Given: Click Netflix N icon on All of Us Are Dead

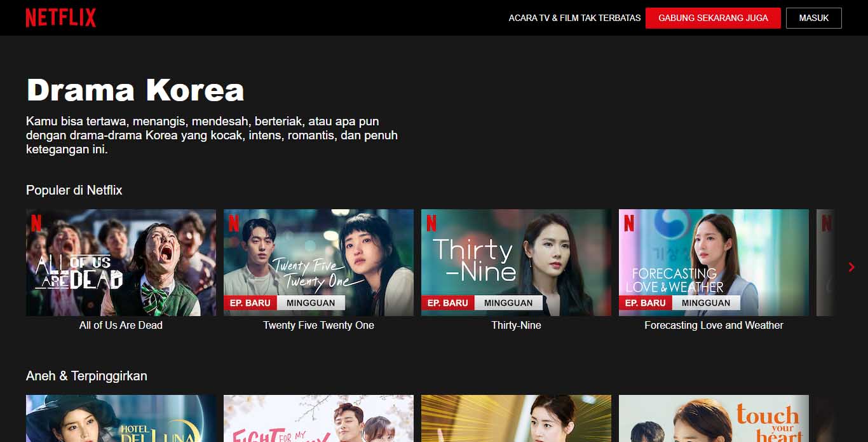Looking at the screenshot, I should pyautogui.click(x=36, y=223).
